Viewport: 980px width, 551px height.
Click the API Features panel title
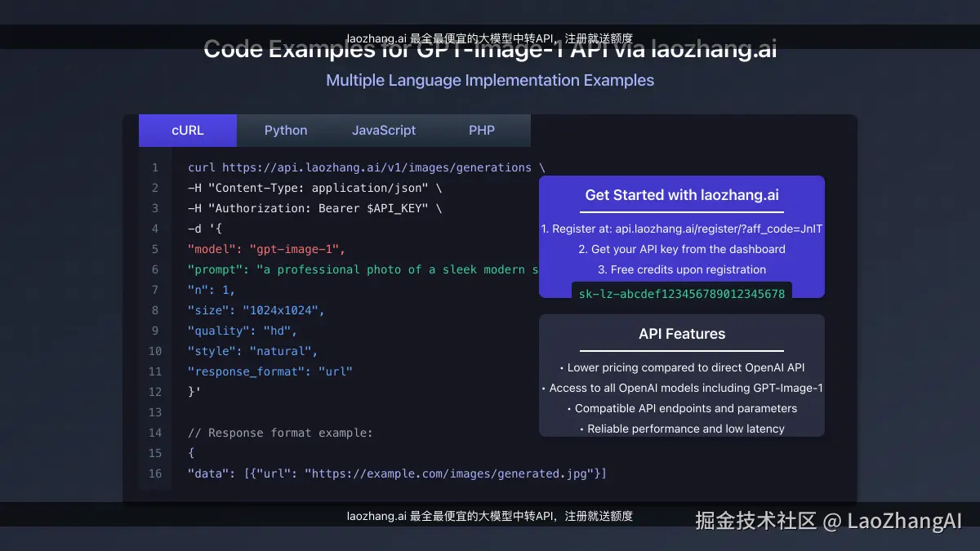681,333
